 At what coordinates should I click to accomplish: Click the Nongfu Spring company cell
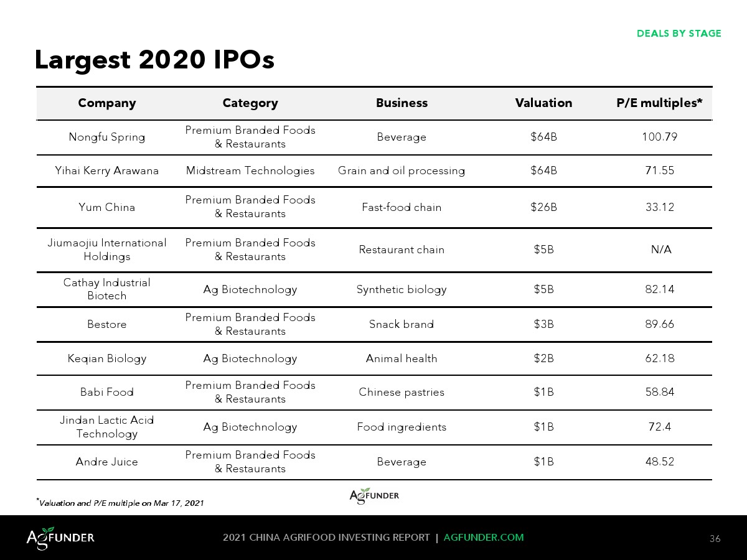click(x=107, y=138)
